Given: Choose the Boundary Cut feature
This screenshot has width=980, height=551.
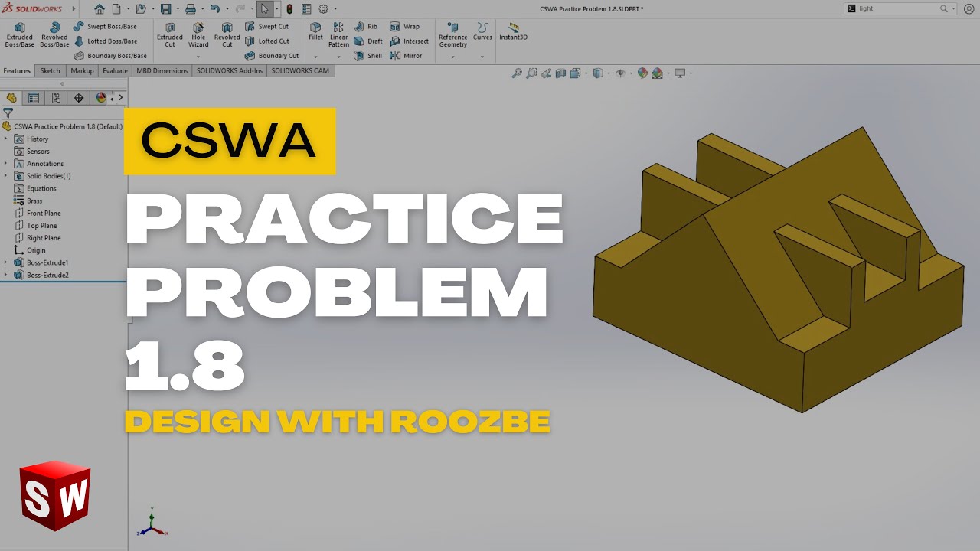Looking at the screenshot, I should (272, 56).
